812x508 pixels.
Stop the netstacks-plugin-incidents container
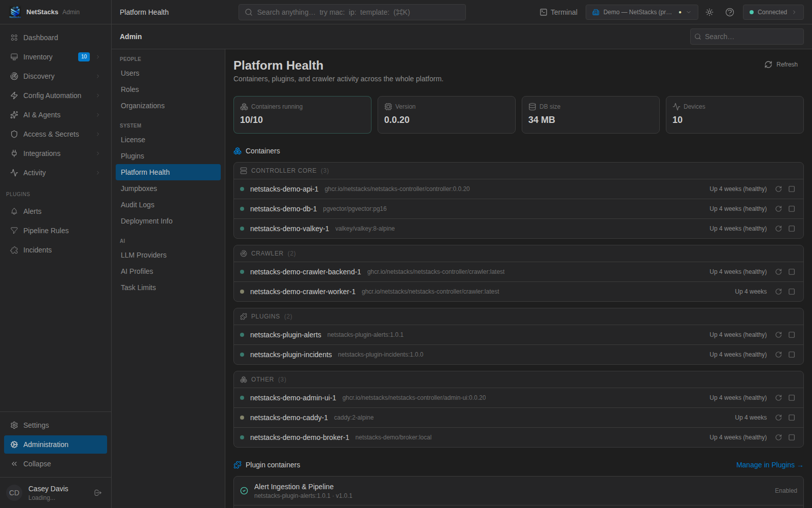point(792,355)
